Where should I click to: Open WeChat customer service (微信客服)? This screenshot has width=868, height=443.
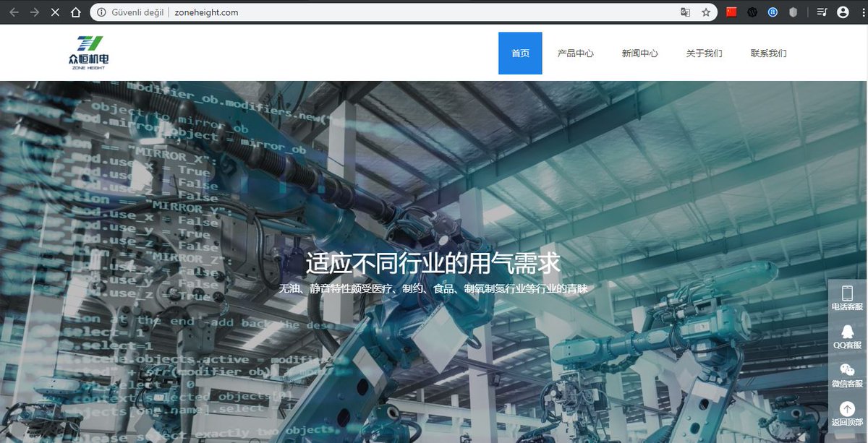coord(848,375)
